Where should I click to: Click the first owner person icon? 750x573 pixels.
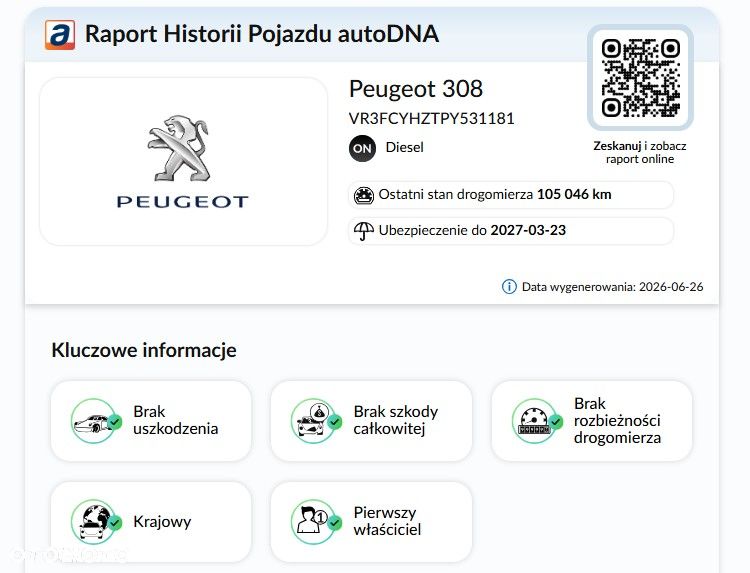point(316,522)
